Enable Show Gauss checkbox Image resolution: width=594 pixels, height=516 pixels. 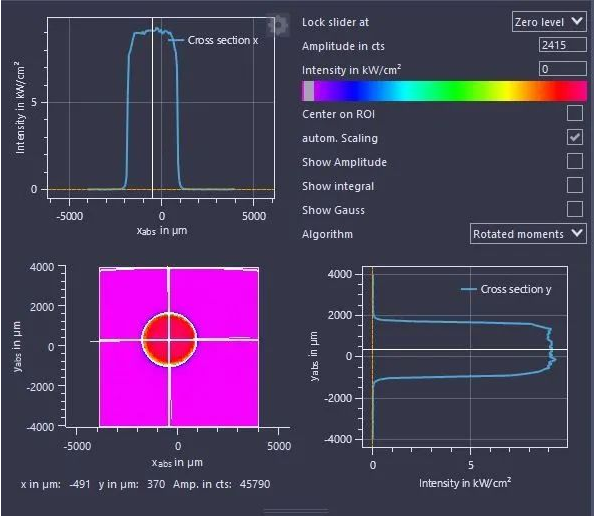click(575, 209)
